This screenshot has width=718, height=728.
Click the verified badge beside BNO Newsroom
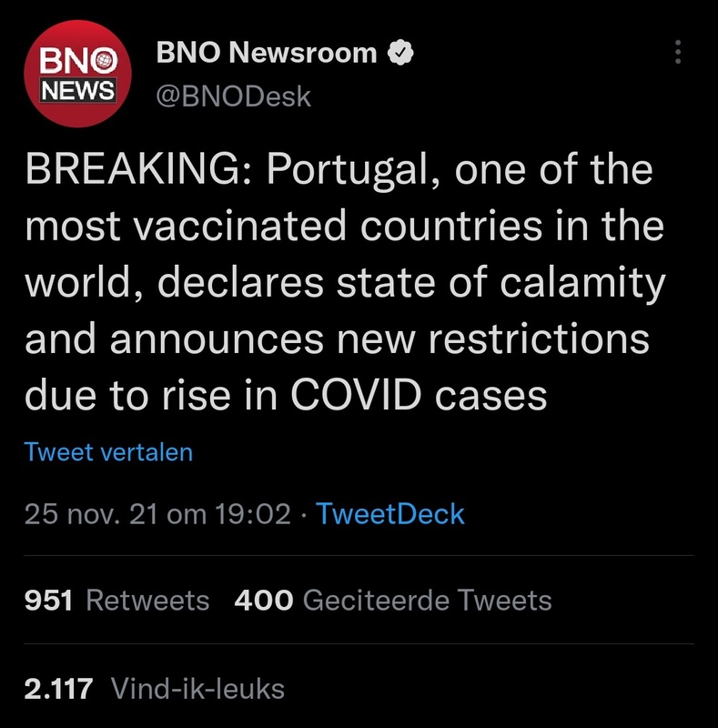click(x=399, y=54)
